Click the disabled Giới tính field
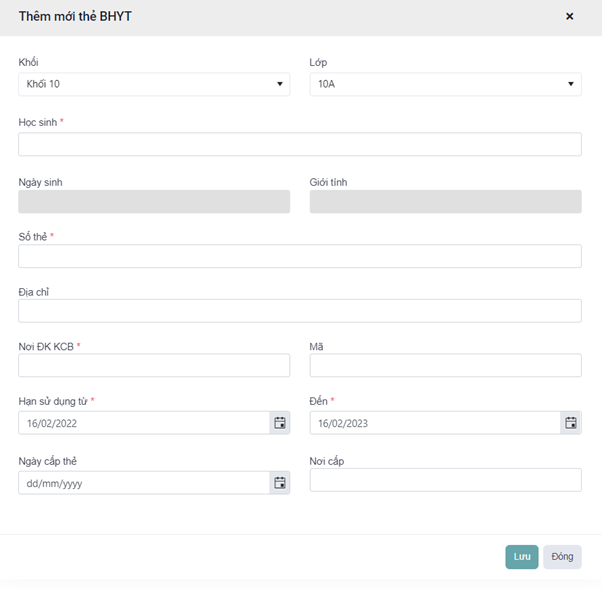The image size is (602, 589). (x=445, y=202)
